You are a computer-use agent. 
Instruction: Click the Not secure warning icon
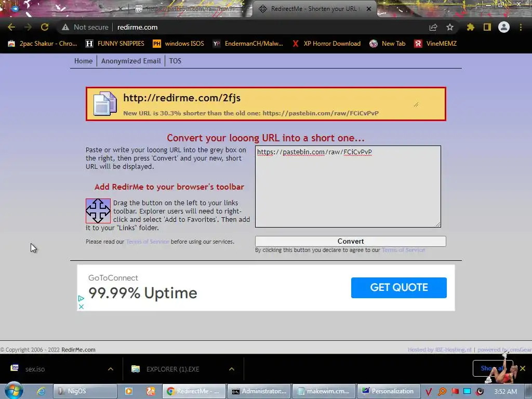coord(65,27)
